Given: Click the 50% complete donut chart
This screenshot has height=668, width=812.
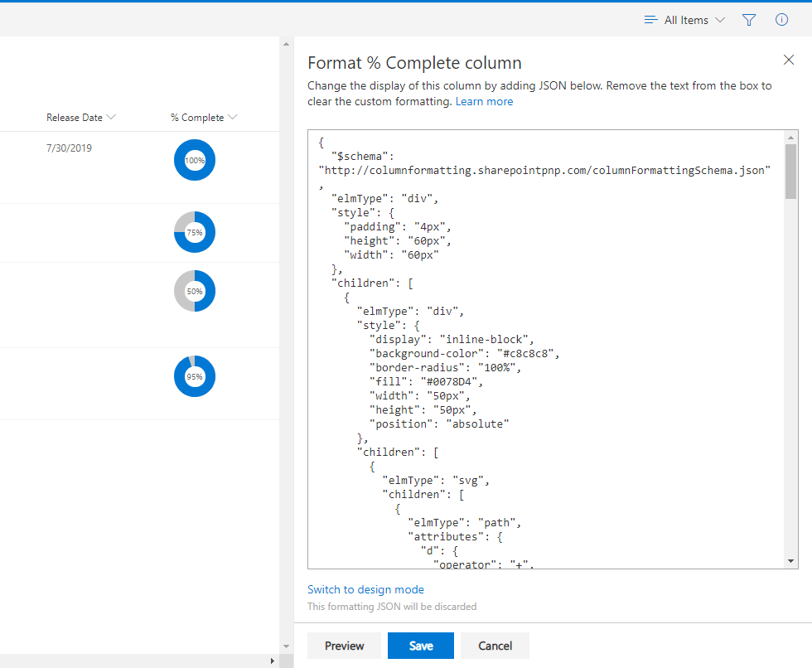Looking at the screenshot, I should (x=195, y=291).
